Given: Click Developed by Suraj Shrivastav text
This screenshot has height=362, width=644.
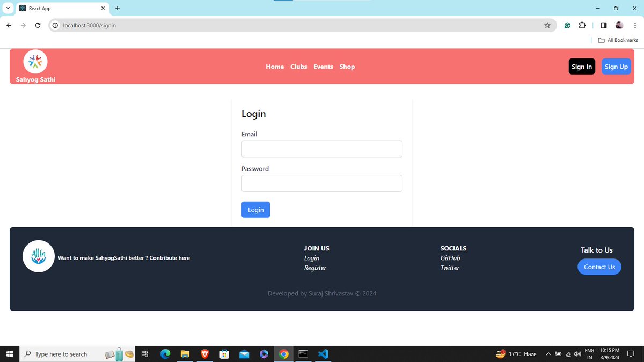Looking at the screenshot, I should pyautogui.click(x=322, y=293).
